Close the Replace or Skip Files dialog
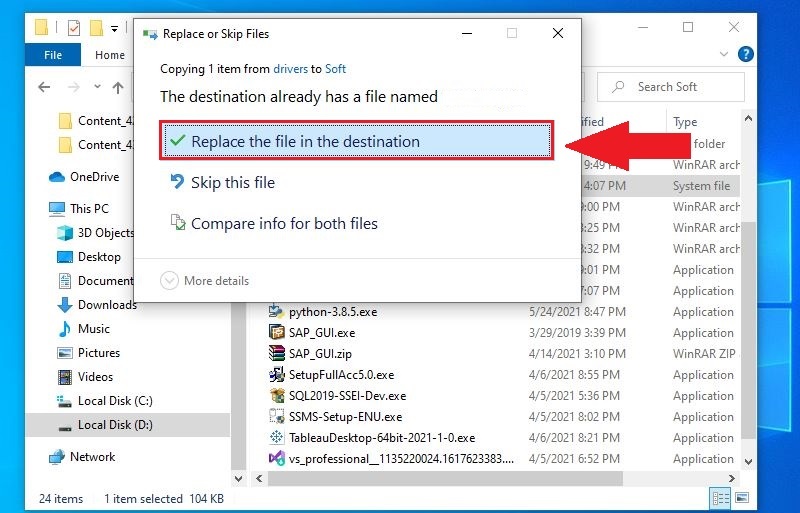 click(558, 34)
